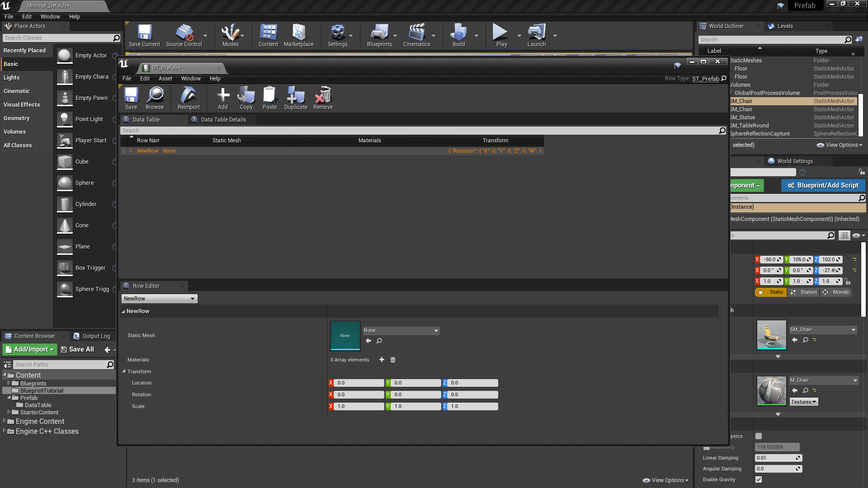Select the SM_Chair mesh thumbnail
Image resolution: width=868 pixels, height=488 pixels.
[x=771, y=335]
